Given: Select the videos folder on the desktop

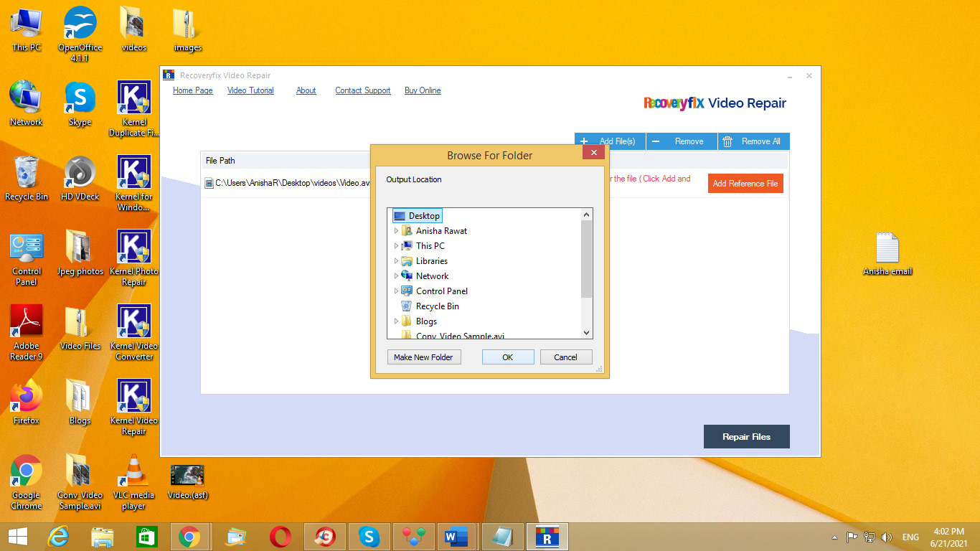Looking at the screenshot, I should pyautogui.click(x=134, y=30).
